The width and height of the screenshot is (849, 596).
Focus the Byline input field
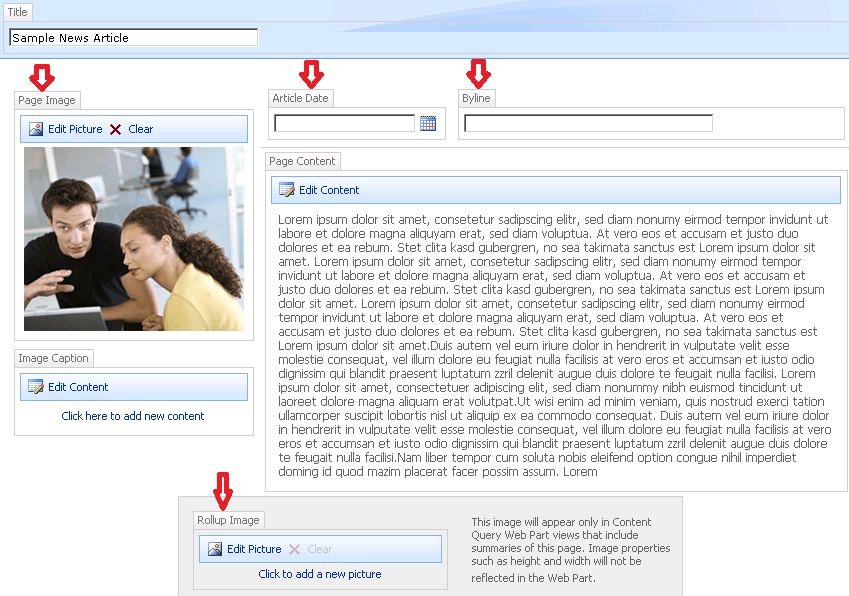click(x=588, y=123)
